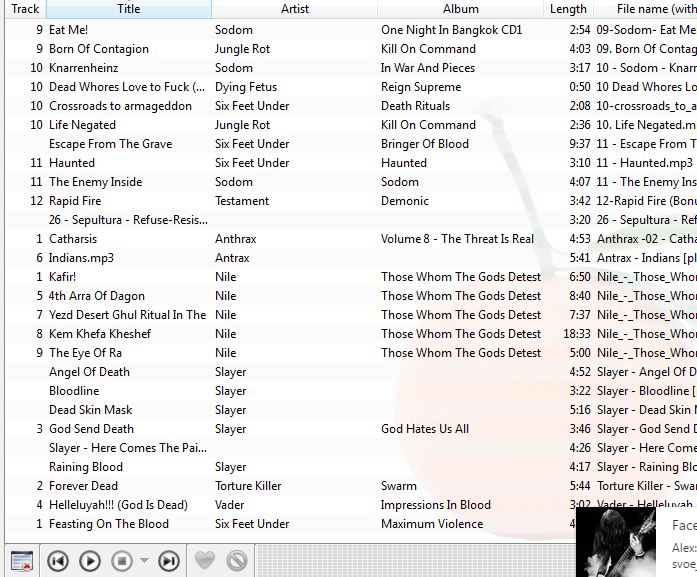Skip to the next track

point(169,561)
